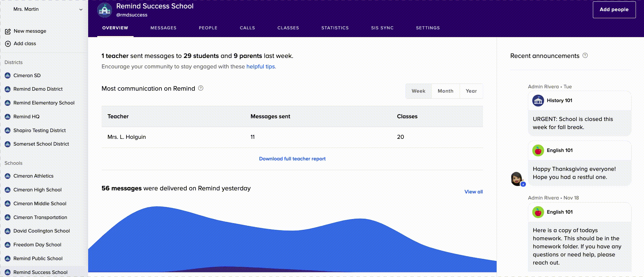Click the Add class plus icon
This screenshot has width=644, height=277.
(8, 44)
